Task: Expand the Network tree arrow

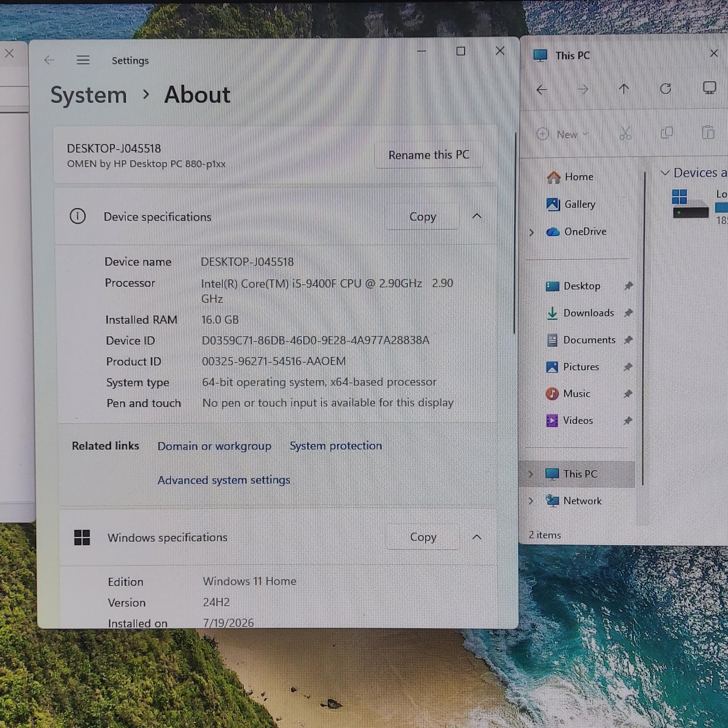Action: pos(531,501)
